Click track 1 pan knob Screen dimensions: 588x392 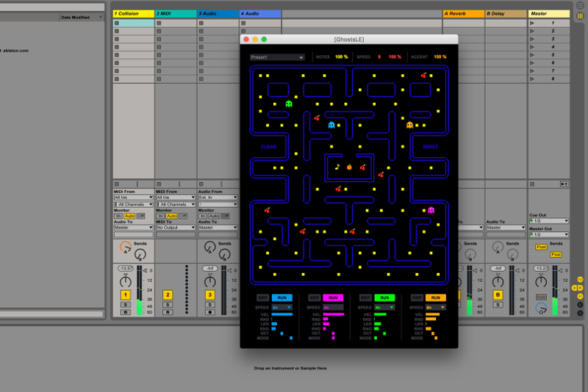point(125,281)
